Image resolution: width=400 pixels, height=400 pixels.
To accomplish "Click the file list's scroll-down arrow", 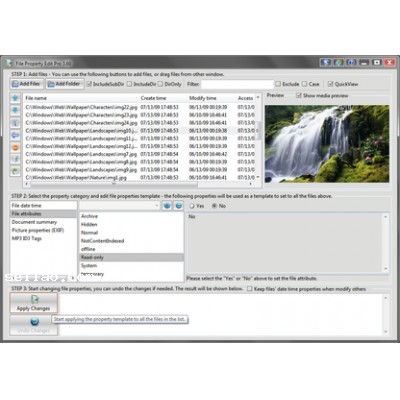I will tap(258, 177).
